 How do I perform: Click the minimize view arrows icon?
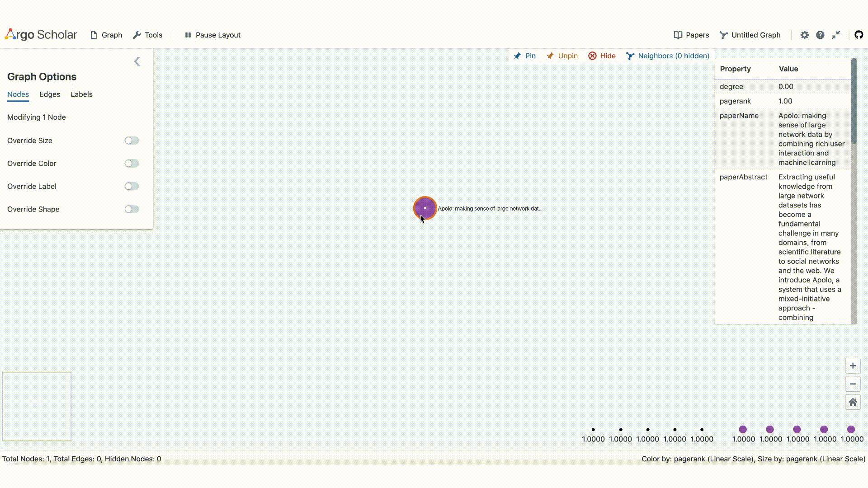pyautogui.click(x=836, y=35)
